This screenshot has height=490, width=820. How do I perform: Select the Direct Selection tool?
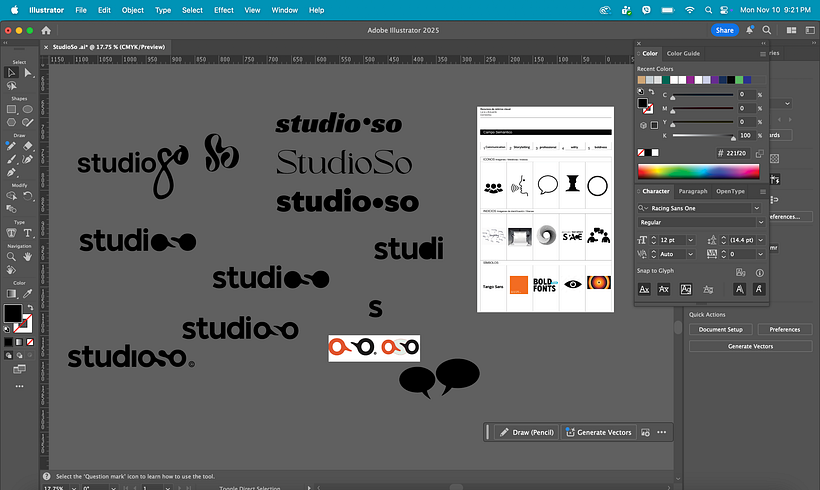27,72
